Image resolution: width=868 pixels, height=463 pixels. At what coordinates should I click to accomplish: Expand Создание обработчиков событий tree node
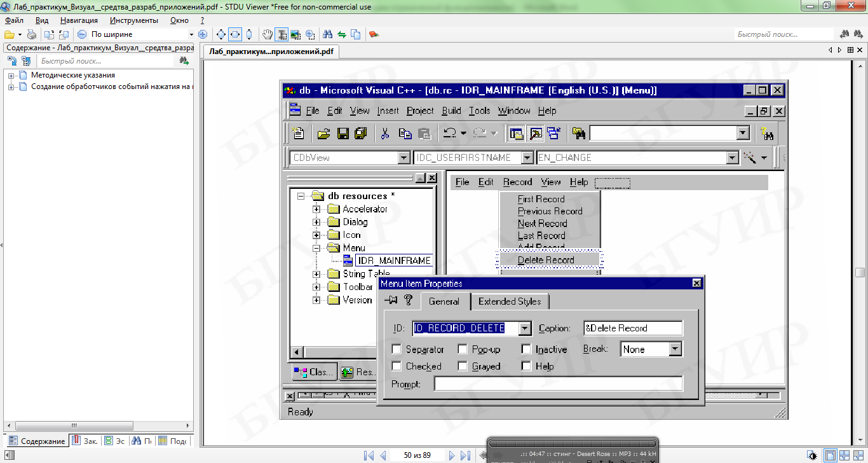tap(11, 87)
